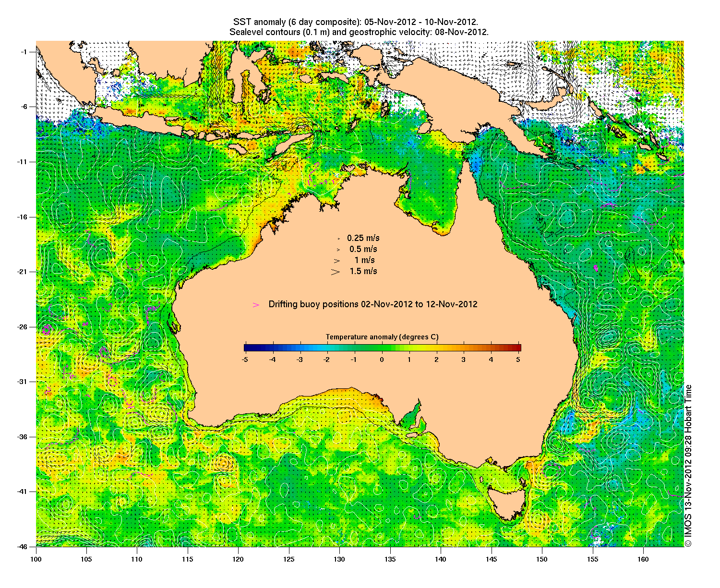The image size is (720, 588).
Task: Click the "0.5 m/s" legend label
Action: pos(363,249)
